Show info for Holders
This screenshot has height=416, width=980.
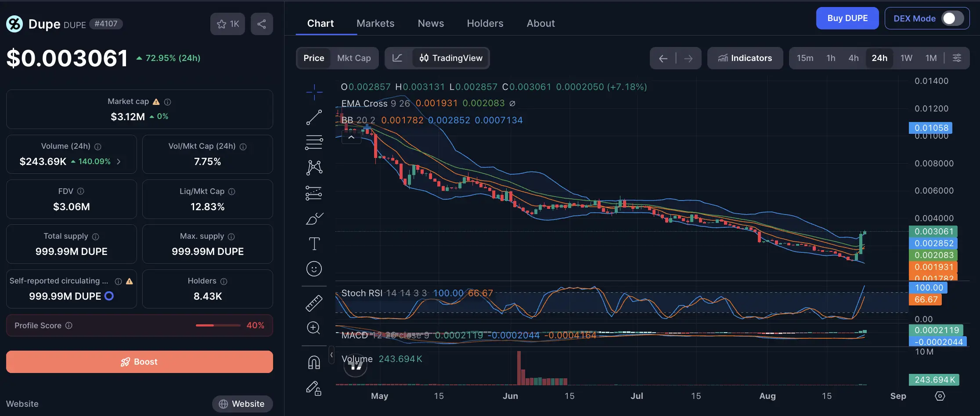[223, 281]
